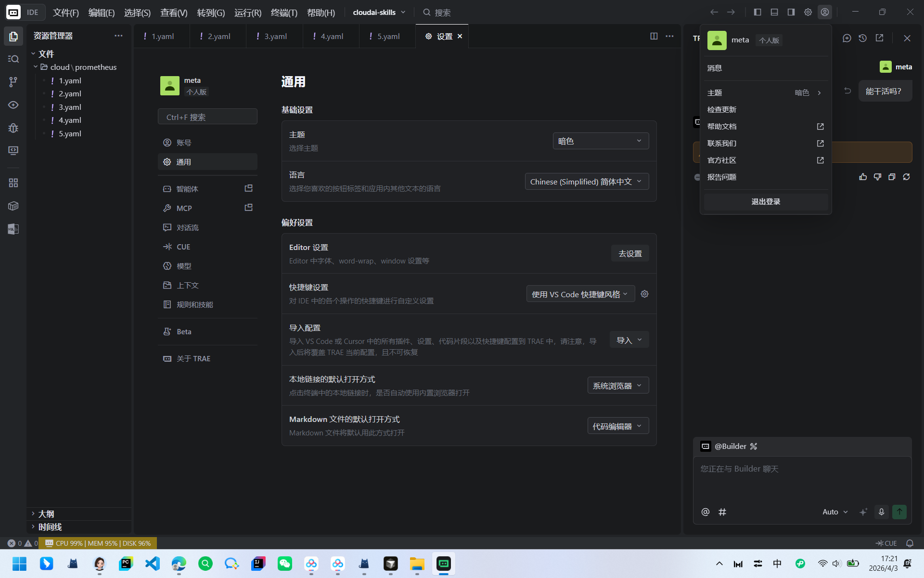Viewport: 924px width, 578px height.
Task: Click the 去设置 button for Editor
Action: [629, 253]
